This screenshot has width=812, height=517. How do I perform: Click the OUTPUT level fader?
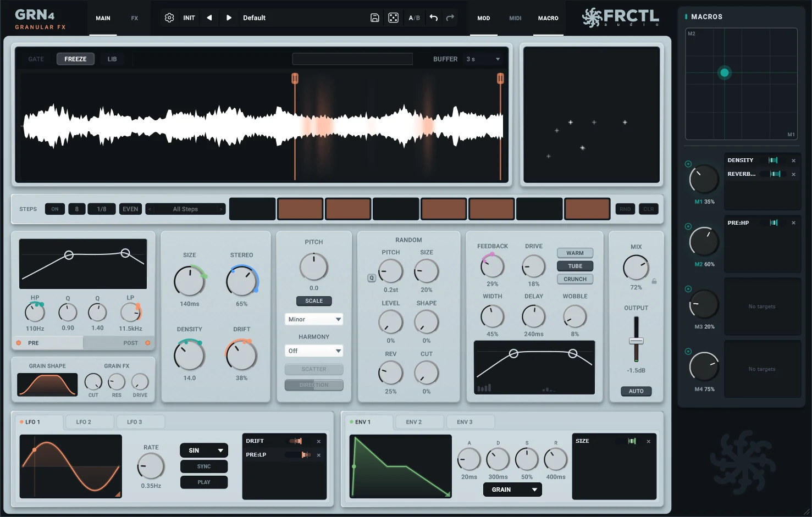(x=636, y=341)
